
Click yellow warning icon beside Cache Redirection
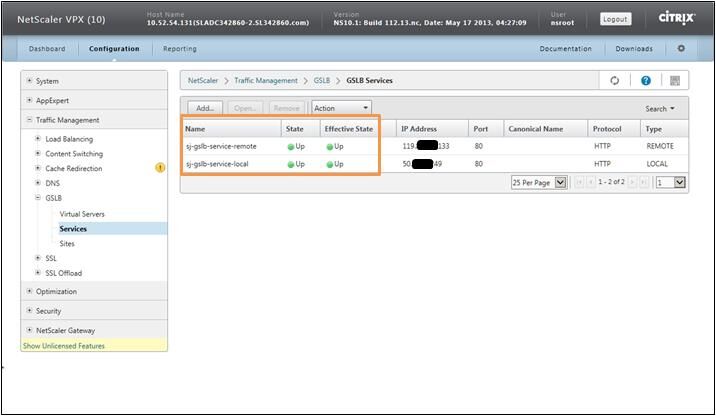coord(160,168)
